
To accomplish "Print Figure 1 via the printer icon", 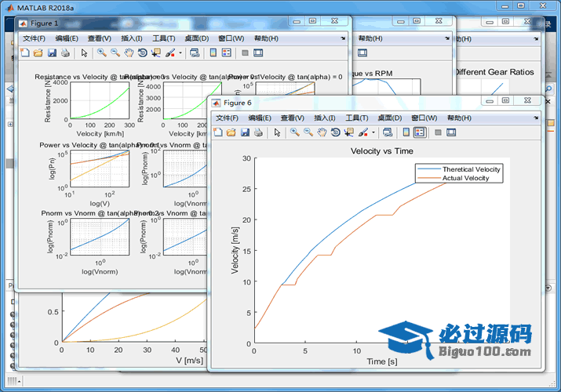I will coord(65,53).
